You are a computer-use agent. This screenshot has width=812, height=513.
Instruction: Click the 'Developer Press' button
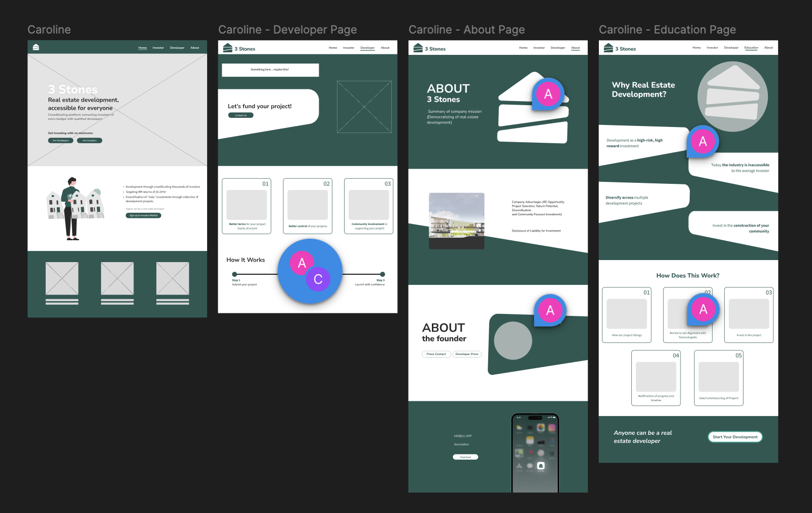click(x=466, y=354)
